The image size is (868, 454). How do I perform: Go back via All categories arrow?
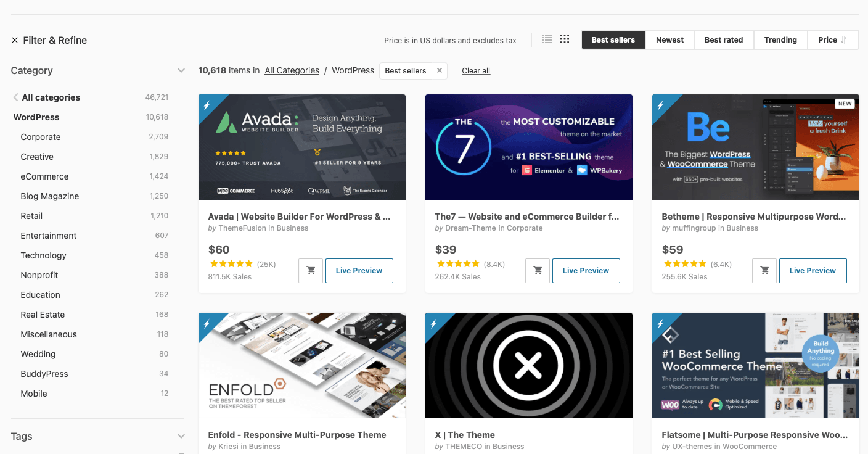pyautogui.click(x=15, y=97)
